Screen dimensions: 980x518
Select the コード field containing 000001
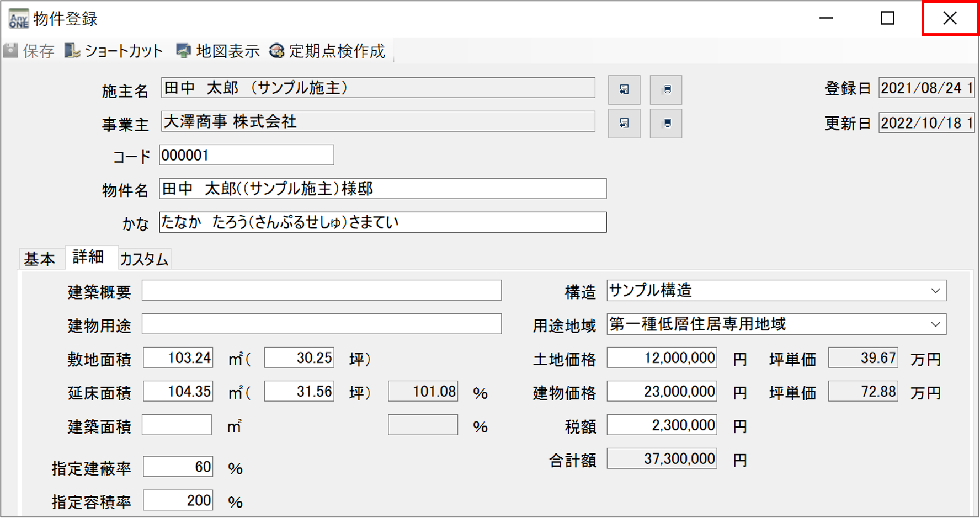[x=246, y=155]
